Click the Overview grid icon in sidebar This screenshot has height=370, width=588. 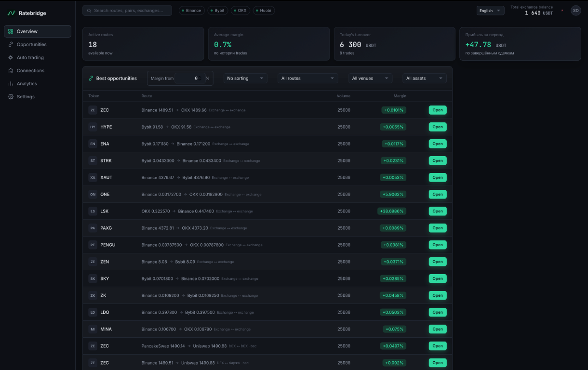pyautogui.click(x=11, y=31)
